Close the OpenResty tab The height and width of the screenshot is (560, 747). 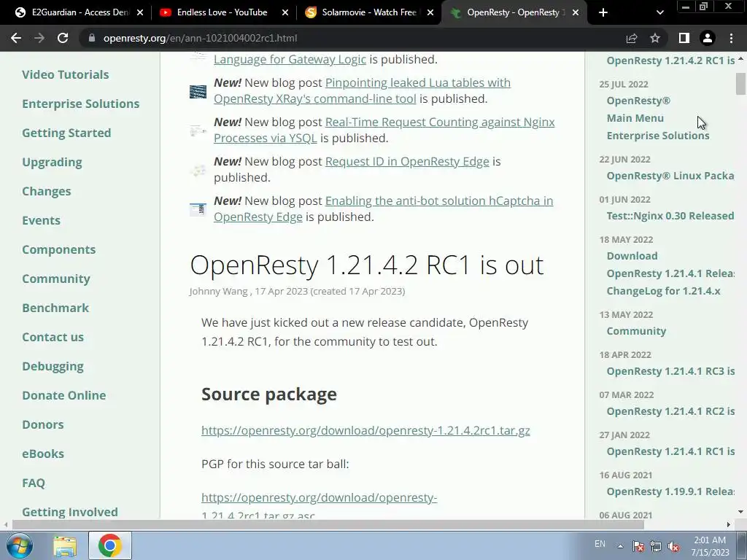[x=576, y=12]
